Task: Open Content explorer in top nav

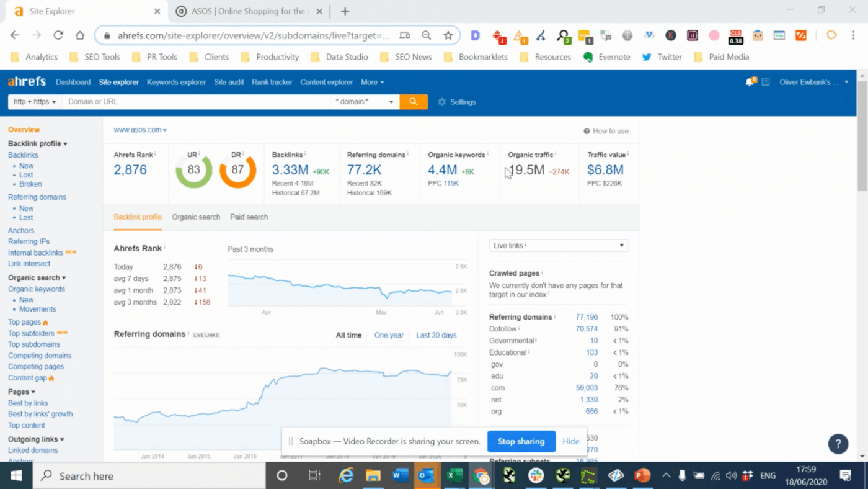Action: pos(327,82)
